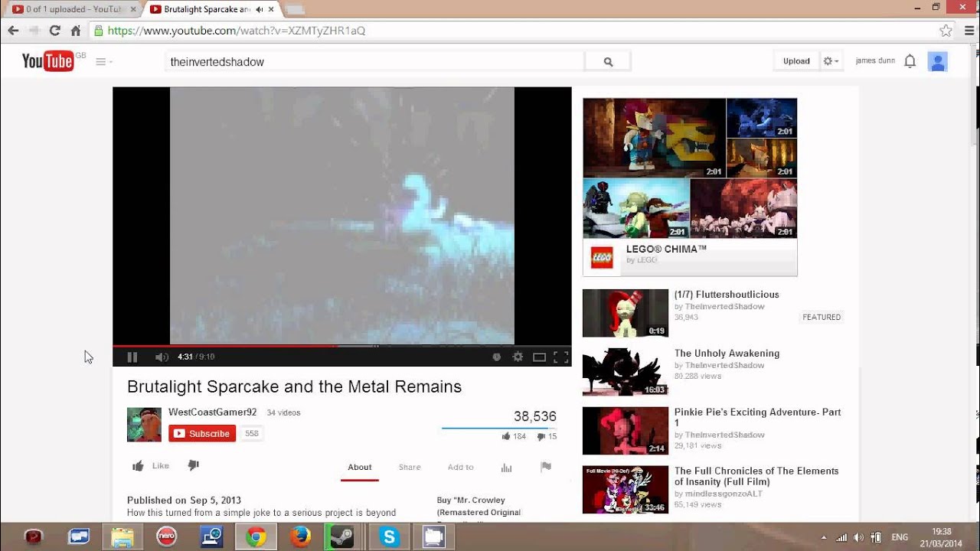Open a new browser tab
980x551 pixels.
(295, 10)
